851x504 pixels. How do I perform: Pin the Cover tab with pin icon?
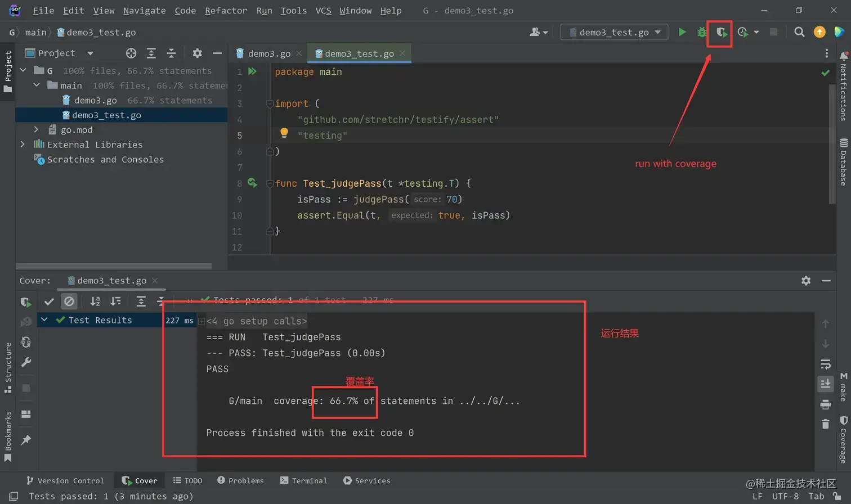click(26, 440)
